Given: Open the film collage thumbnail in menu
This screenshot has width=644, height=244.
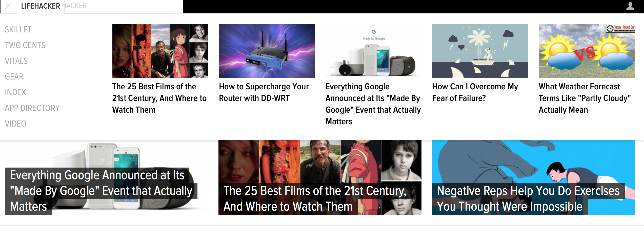Looking at the screenshot, I should point(160,51).
